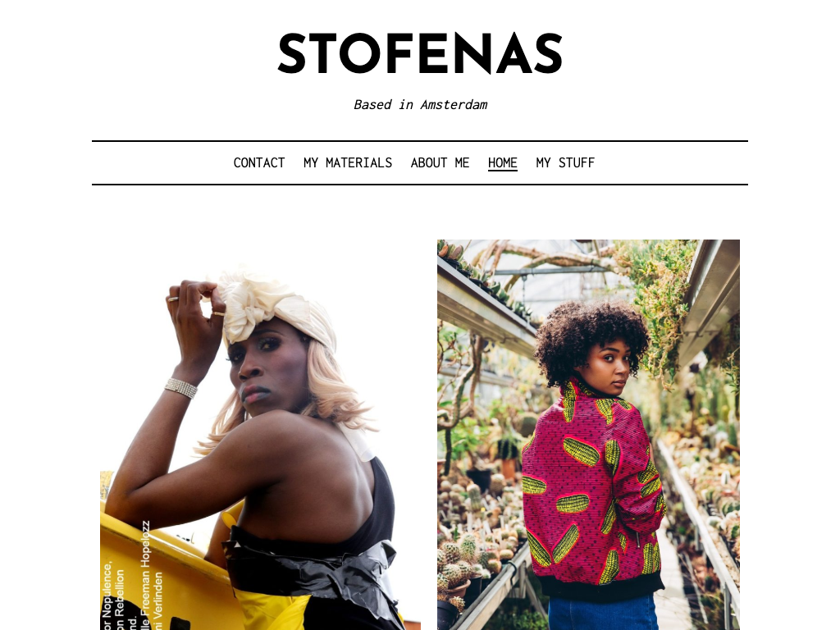Click the Based in Amsterdam tagline
Image resolution: width=840 pixels, height=630 pixels.
pyautogui.click(x=420, y=104)
